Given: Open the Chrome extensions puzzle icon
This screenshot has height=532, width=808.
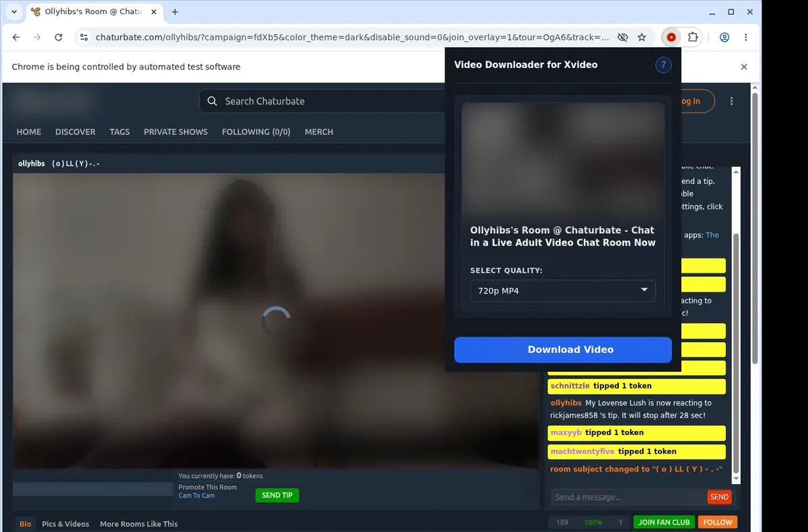Looking at the screenshot, I should (694, 38).
